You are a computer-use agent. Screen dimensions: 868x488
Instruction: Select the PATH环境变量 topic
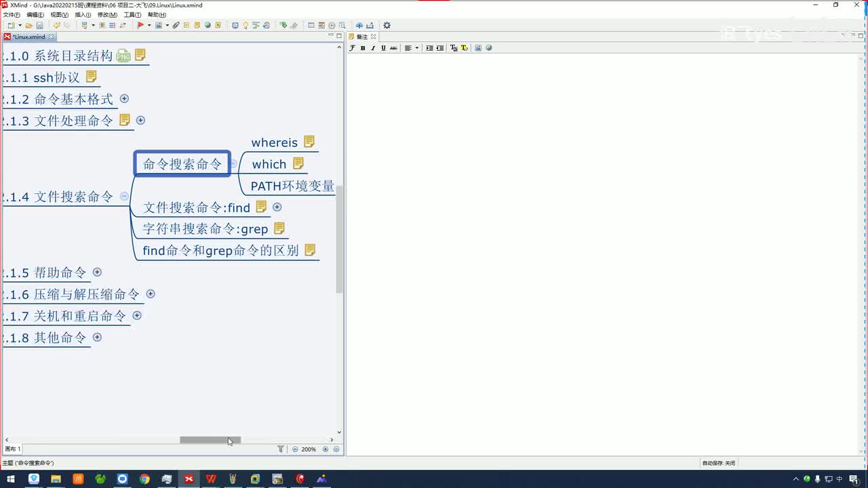(x=292, y=186)
